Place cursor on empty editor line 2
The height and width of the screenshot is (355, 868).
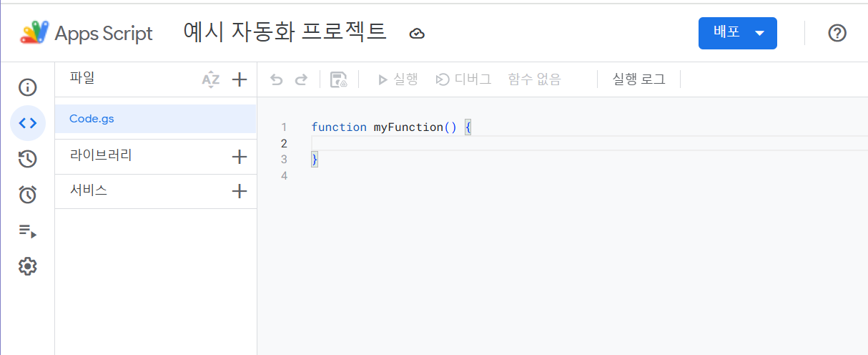(589, 143)
